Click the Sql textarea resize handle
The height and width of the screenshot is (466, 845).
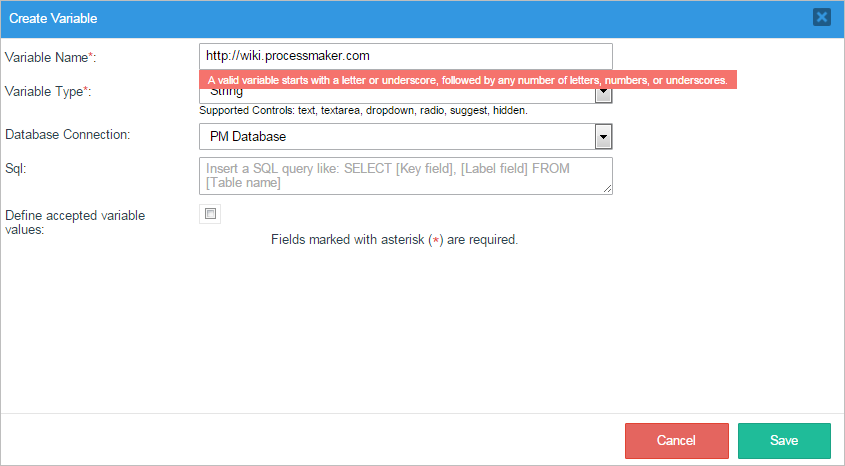(x=606, y=188)
